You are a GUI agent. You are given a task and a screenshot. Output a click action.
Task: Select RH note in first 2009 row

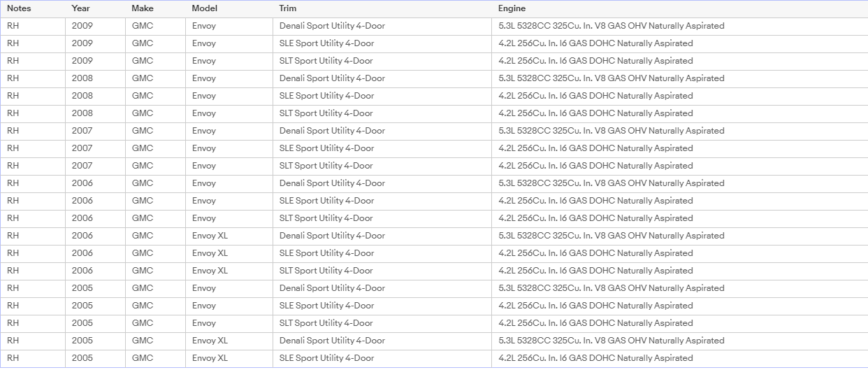point(33,26)
